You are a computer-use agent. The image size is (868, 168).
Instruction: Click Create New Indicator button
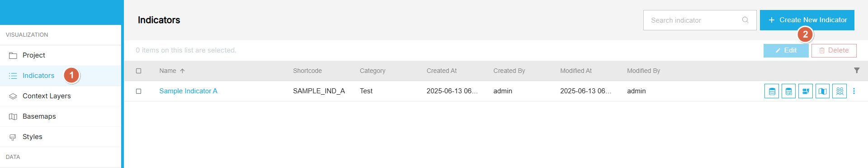coord(807,20)
